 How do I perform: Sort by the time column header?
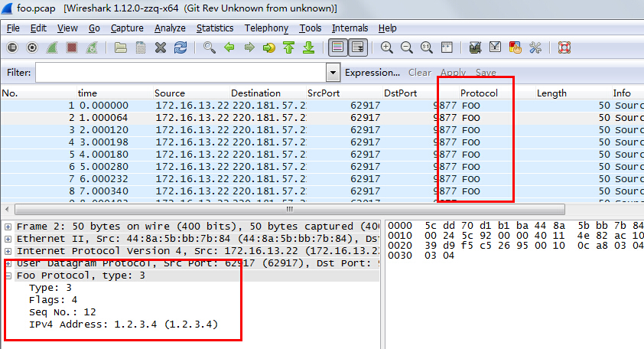click(x=115, y=93)
